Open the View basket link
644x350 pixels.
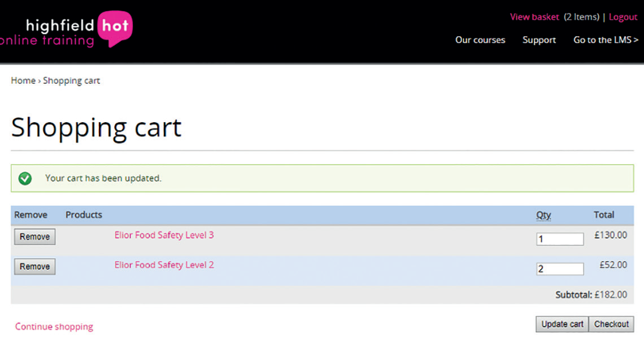pos(534,17)
